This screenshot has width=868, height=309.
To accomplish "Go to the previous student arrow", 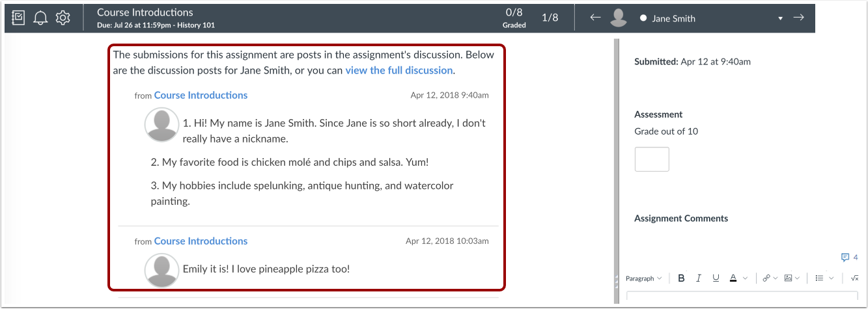I will [595, 18].
